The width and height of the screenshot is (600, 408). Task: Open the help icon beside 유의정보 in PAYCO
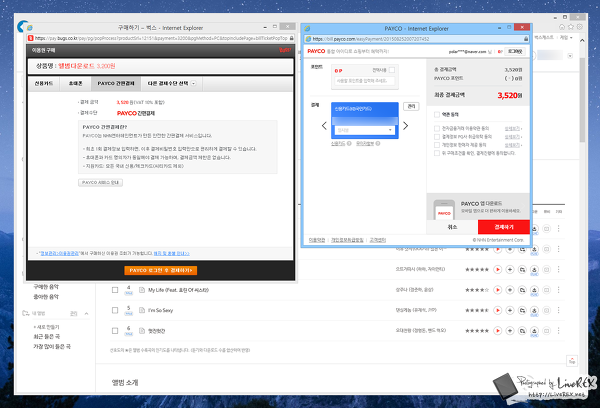(378, 144)
